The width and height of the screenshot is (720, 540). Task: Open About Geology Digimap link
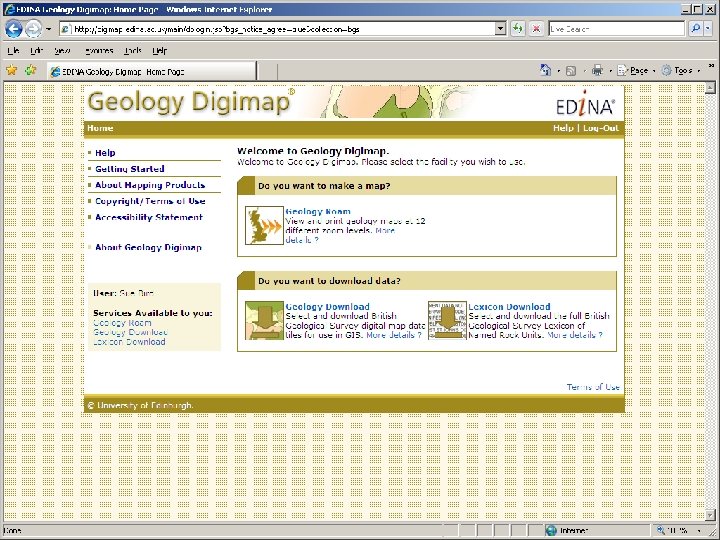pos(148,247)
